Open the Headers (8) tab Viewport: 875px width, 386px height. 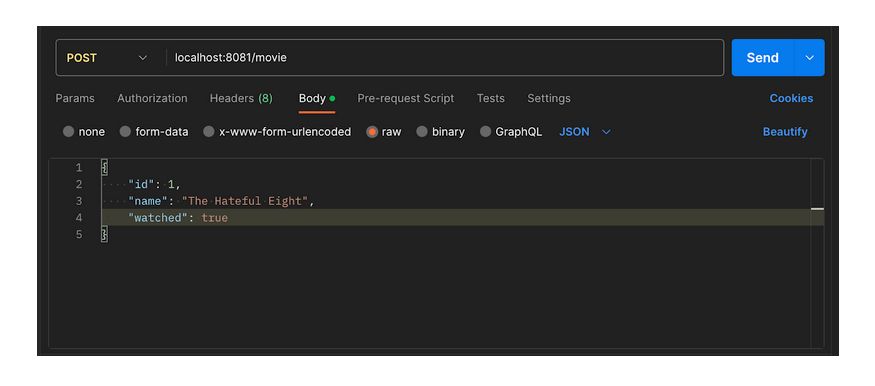coord(241,98)
